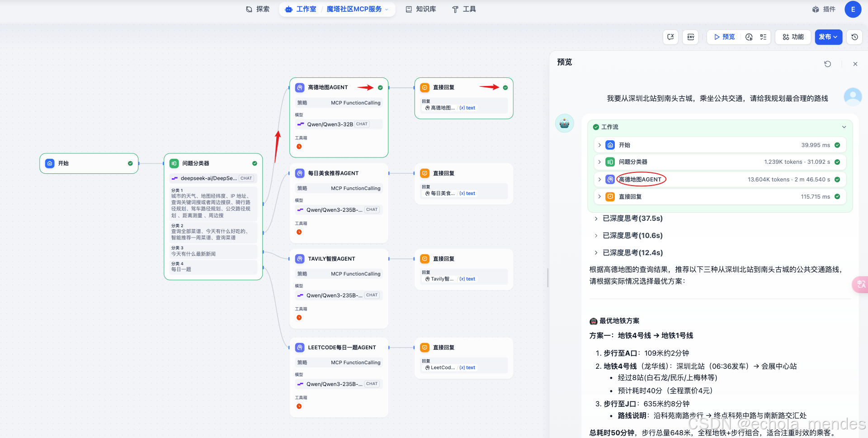Click the 功能 features button
The width and height of the screenshot is (868, 438).
coord(793,37)
